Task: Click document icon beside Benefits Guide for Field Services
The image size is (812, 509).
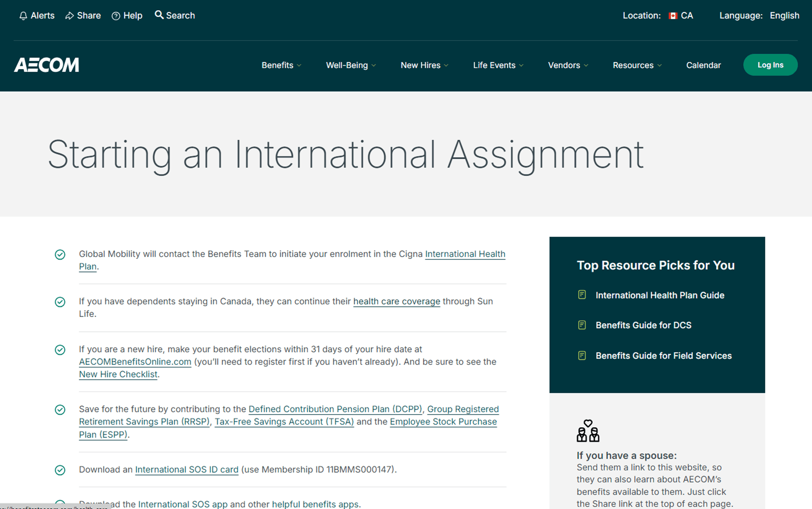Action: tap(582, 355)
